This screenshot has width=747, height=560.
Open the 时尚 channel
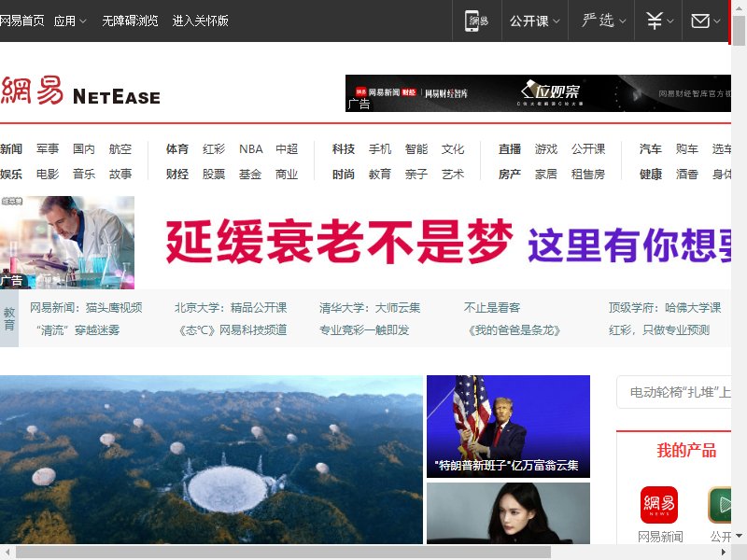(344, 175)
